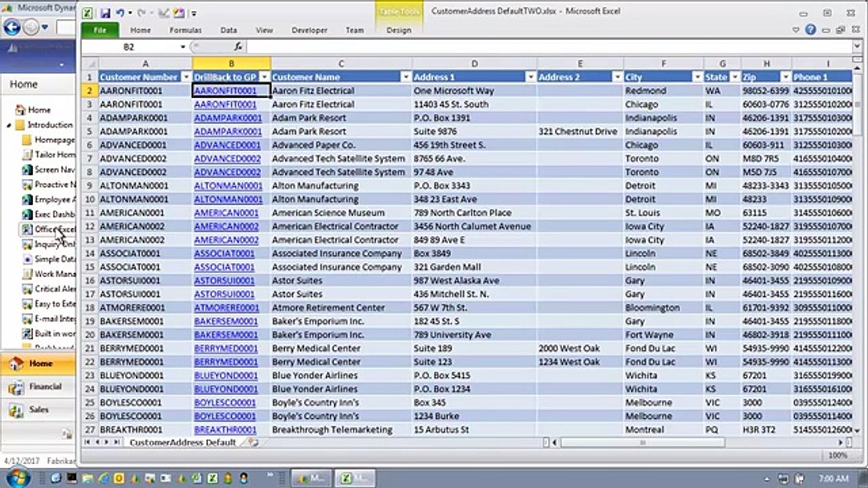
Task: Select the E-mail Inte item in the GP tree
Action: click(x=48, y=319)
